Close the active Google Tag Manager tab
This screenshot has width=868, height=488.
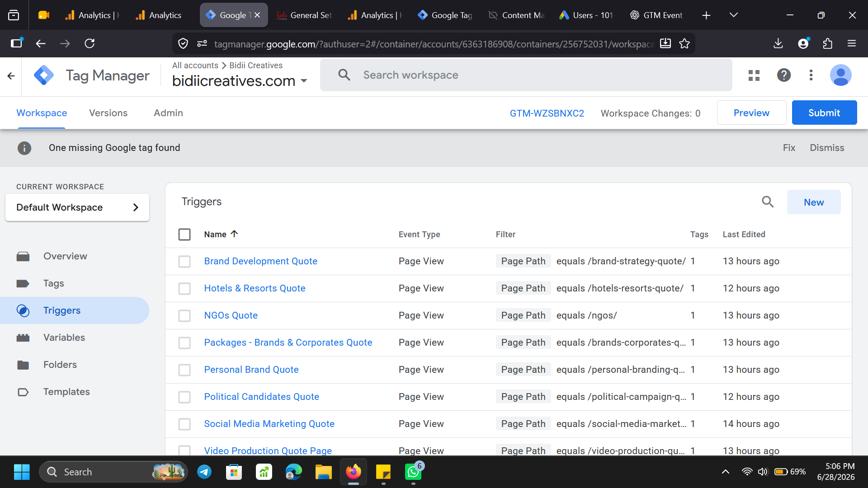pos(257,15)
